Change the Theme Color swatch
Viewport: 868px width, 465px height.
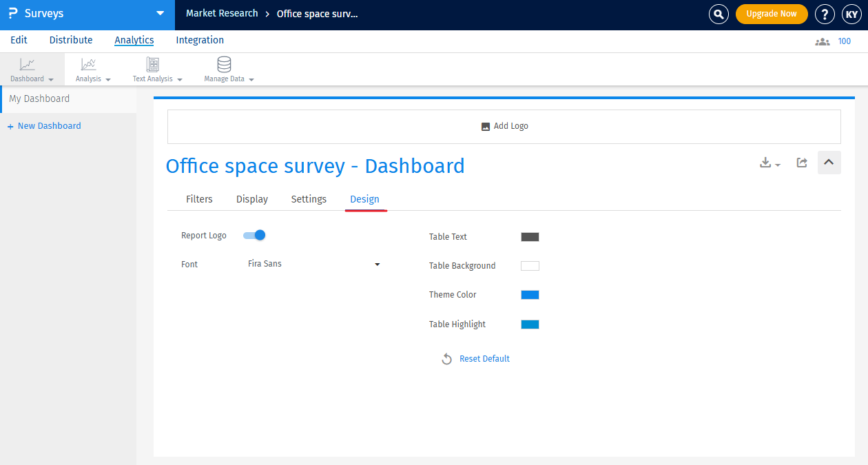pyautogui.click(x=530, y=294)
